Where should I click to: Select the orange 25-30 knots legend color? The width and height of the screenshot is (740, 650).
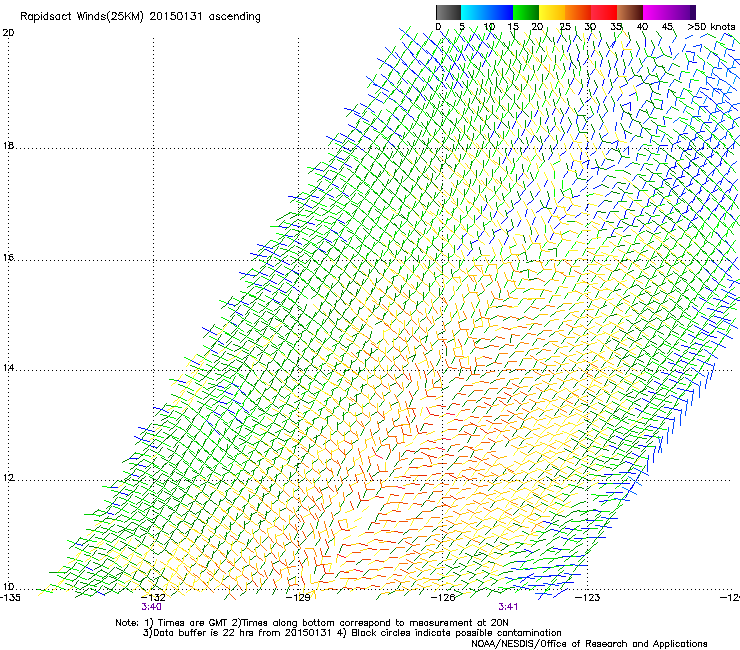(578, 12)
